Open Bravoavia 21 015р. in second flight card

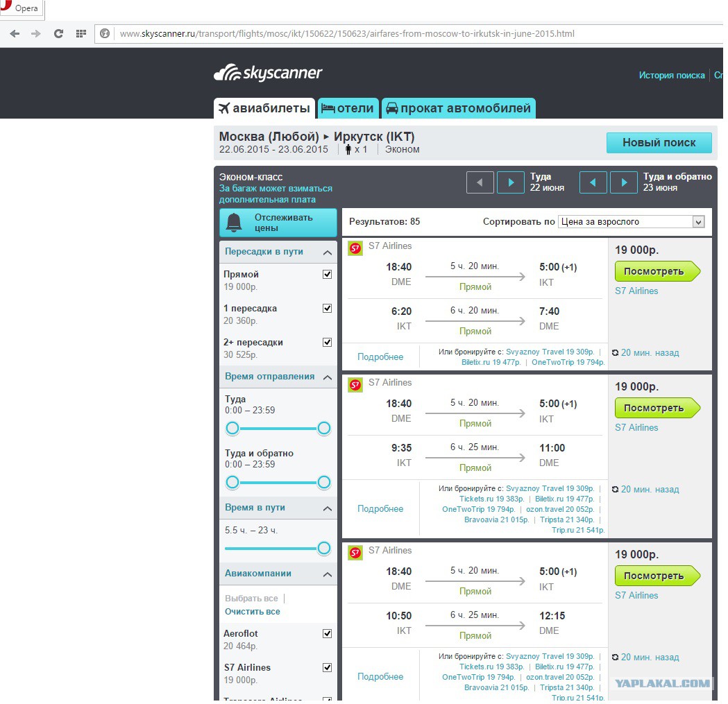(x=497, y=520)
